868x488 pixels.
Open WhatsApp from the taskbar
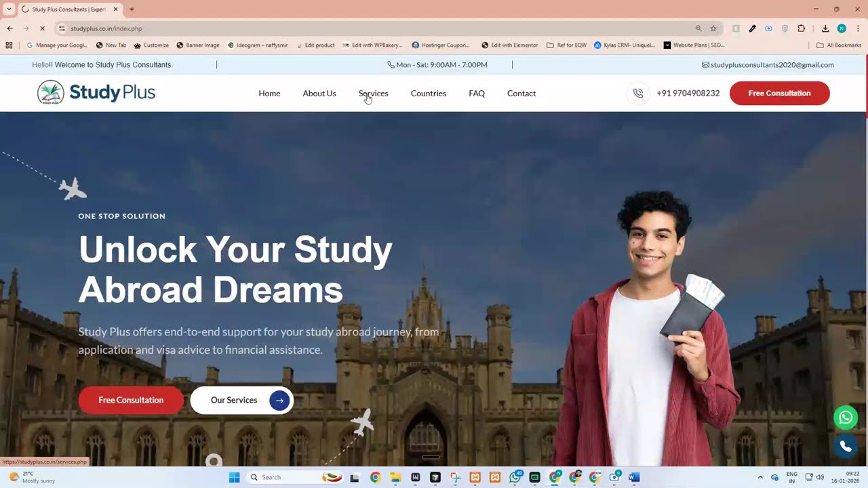(x=515, y=477)
